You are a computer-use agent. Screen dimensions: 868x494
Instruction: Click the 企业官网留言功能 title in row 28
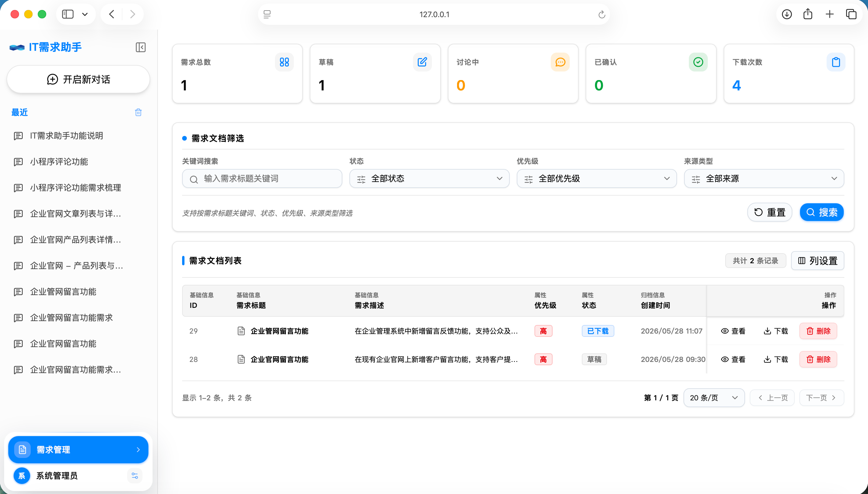click(x=279, y=359)
